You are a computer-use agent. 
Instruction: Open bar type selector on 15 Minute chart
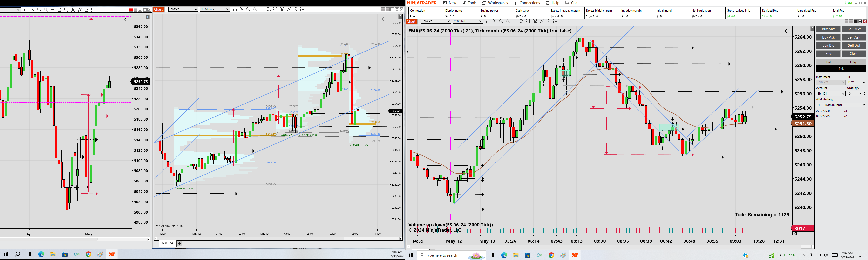[x=235, y=9]
